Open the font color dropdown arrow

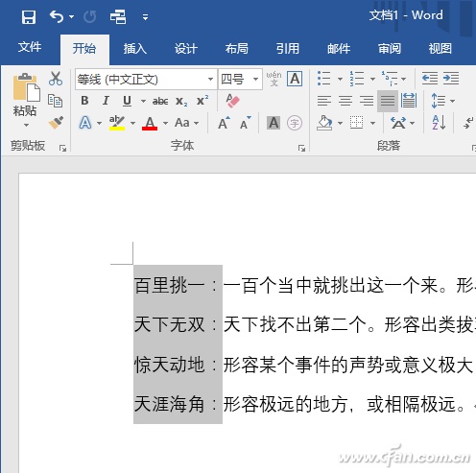click(x=165, y=123)
